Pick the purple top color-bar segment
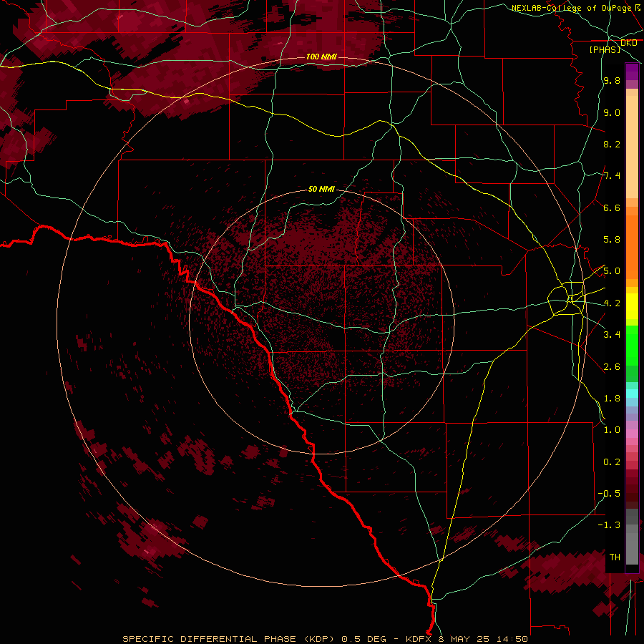This screenshot has height=644, width=644. [632, 72]
